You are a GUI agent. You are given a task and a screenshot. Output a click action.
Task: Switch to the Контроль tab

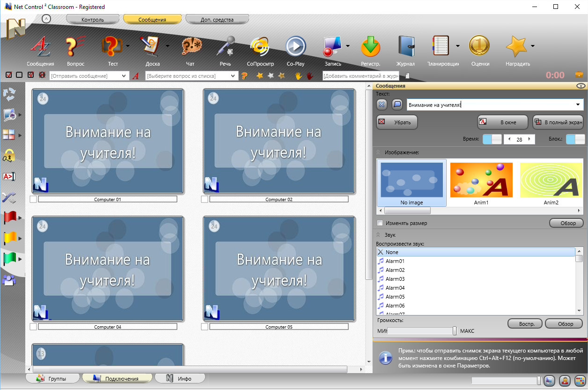93,20
